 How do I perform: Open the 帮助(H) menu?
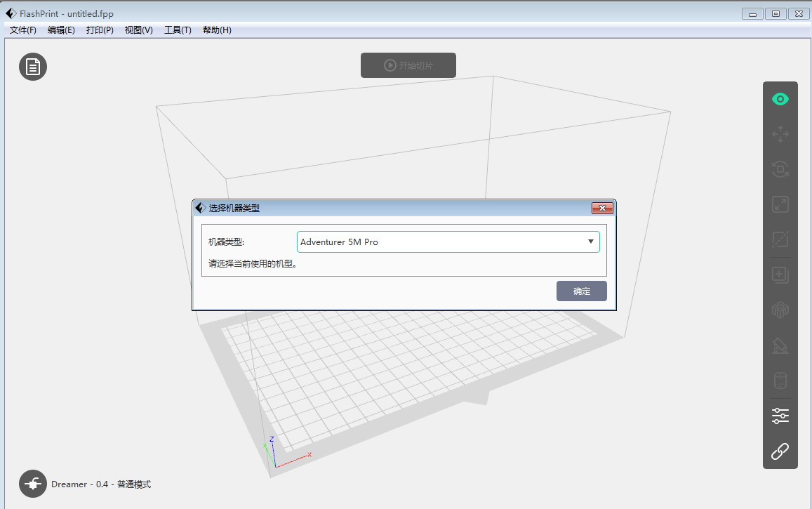point(217,30)
